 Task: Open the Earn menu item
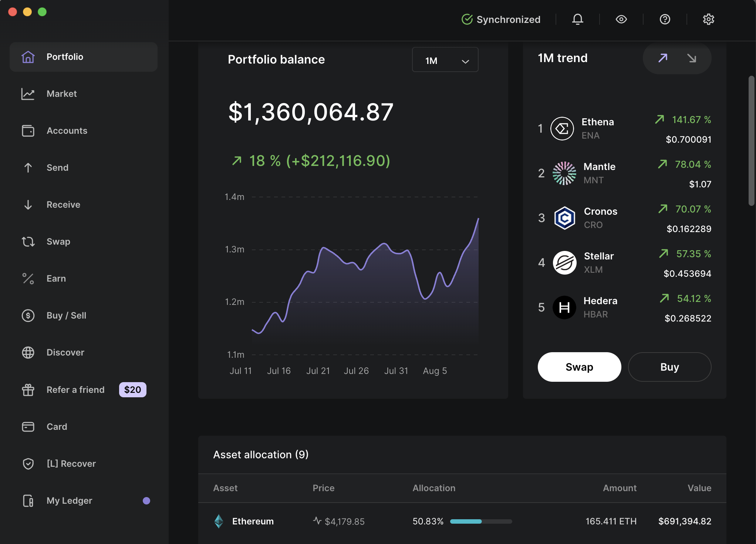coord(84,279)
